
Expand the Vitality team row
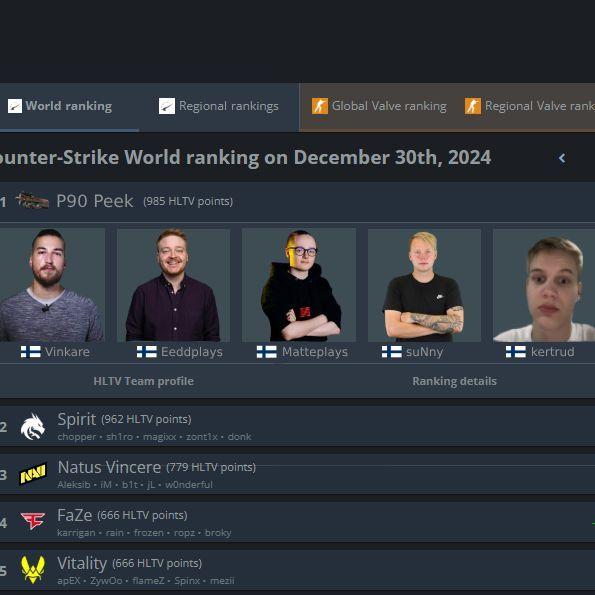click(298, 570)
